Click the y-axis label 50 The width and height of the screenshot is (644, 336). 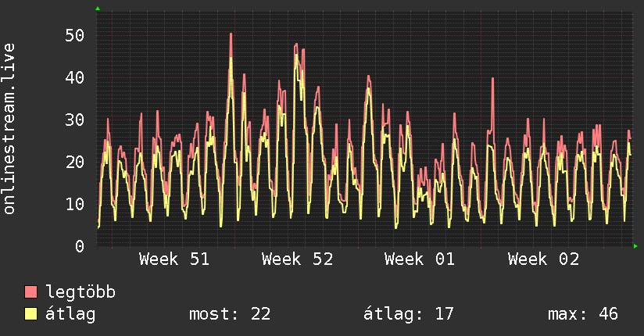click(x=75, y=35)
